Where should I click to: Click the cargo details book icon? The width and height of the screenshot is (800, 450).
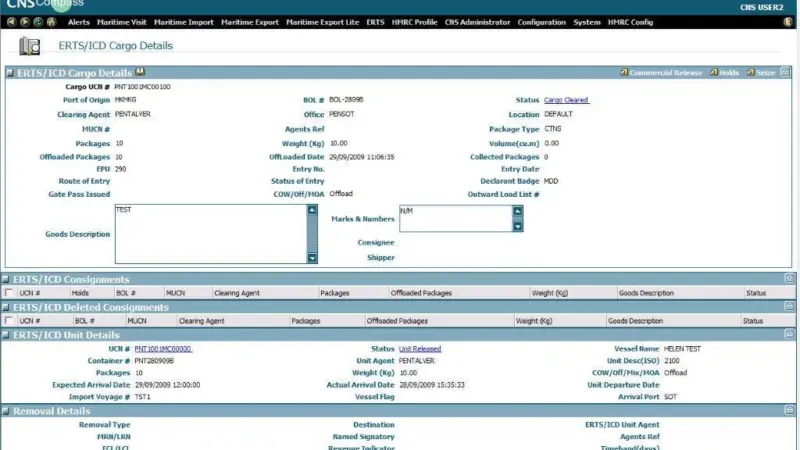pos(29,46)
